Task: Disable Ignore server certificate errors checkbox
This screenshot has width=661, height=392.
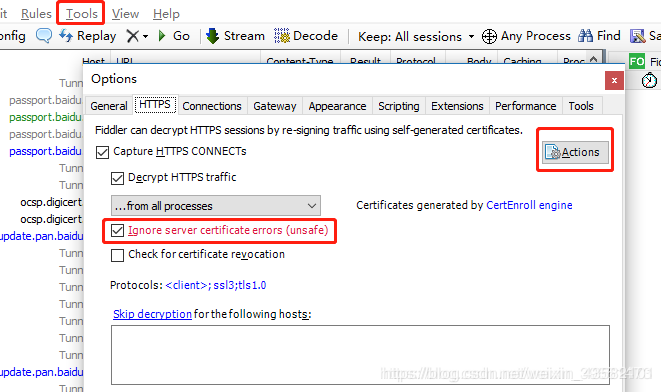Action: click(117, 231)
